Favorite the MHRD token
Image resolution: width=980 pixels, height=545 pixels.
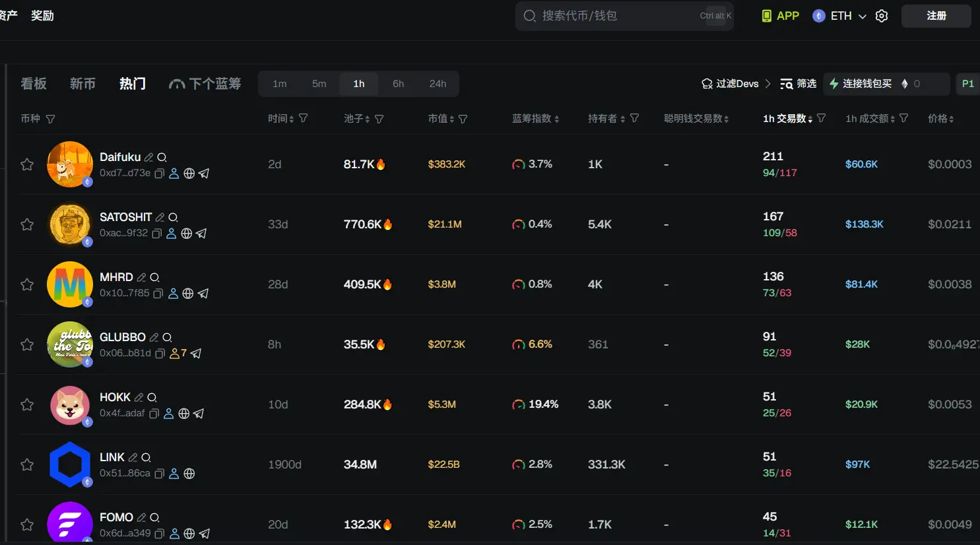coord(27,284)
